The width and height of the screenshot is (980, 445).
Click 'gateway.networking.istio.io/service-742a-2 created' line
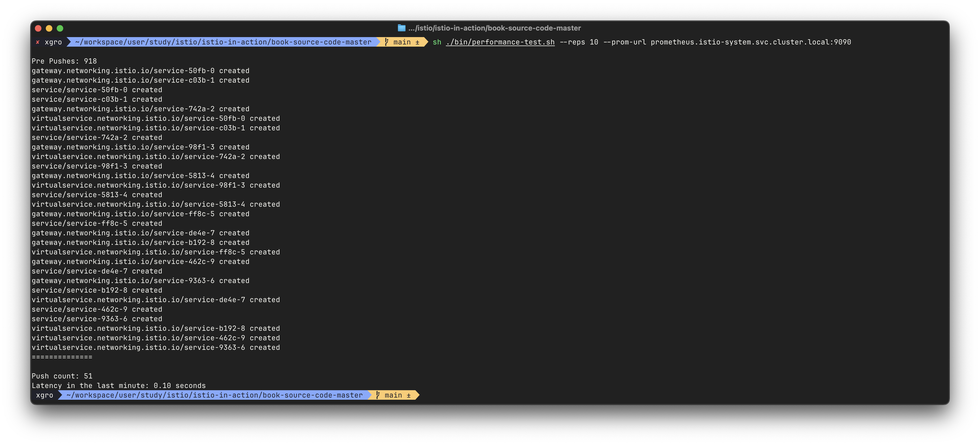coord(140,109)
